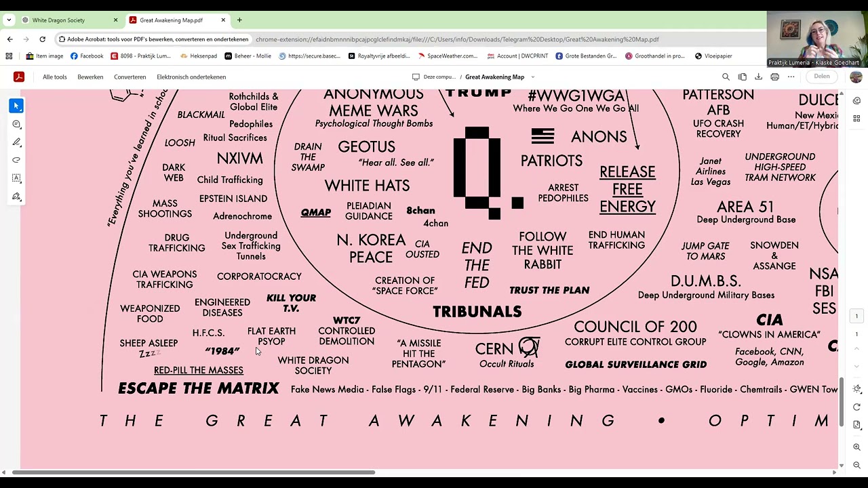Open the SpaceWeather.com bookmark
The image size is (868, 488).
point(448,56)
